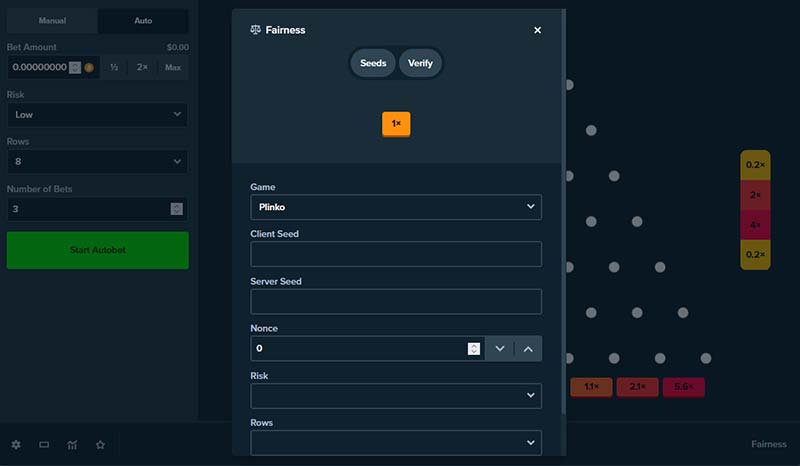Viewport: 800px width, 466px height.
Task: Toggle theatre mode rectangle icon
Action: click(44, 445)
